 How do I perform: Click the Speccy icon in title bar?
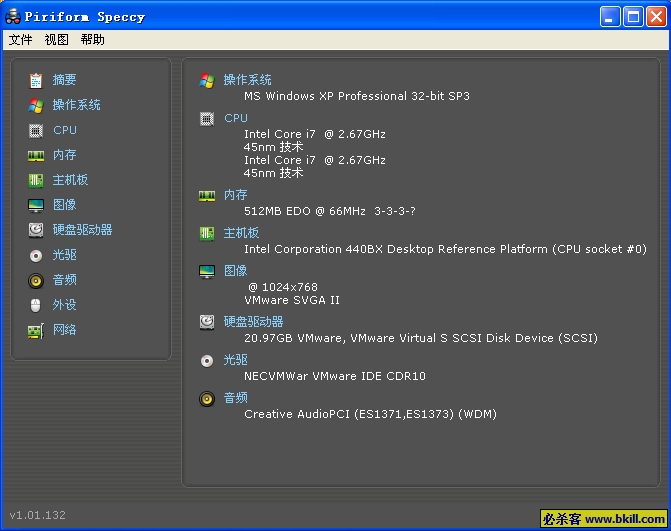pyautogui.click(x=13, y=16)
